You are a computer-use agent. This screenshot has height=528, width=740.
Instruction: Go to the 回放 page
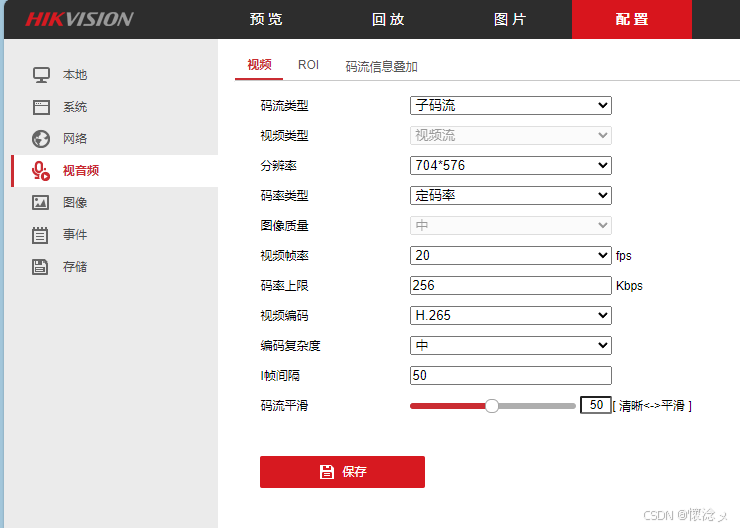coord(388,19)
